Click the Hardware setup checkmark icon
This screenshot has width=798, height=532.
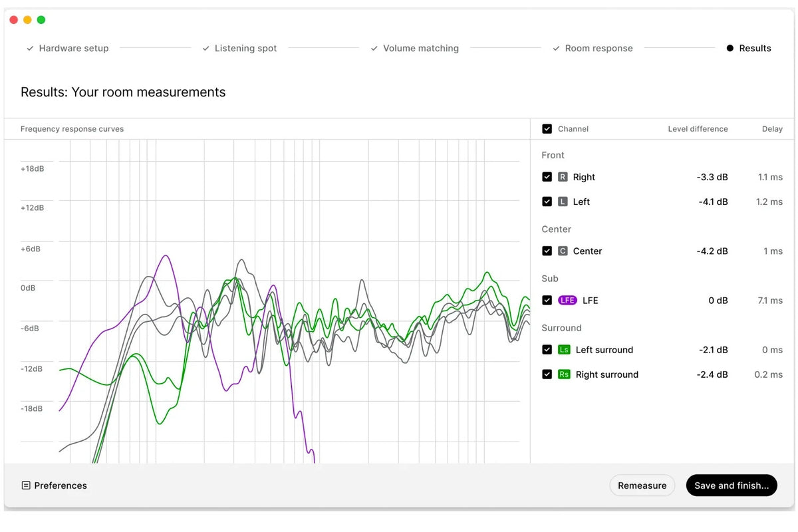[30, 49]
